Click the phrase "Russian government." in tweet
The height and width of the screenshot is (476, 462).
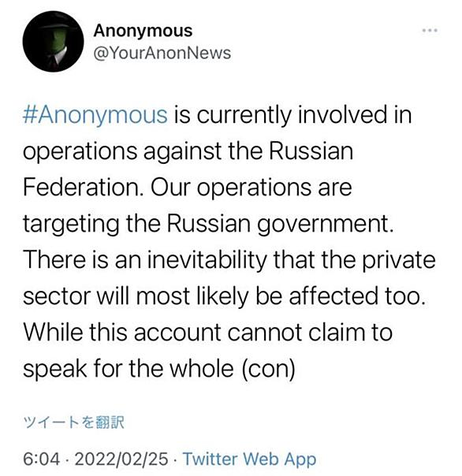pyautogui.click(x=279, y=224)
